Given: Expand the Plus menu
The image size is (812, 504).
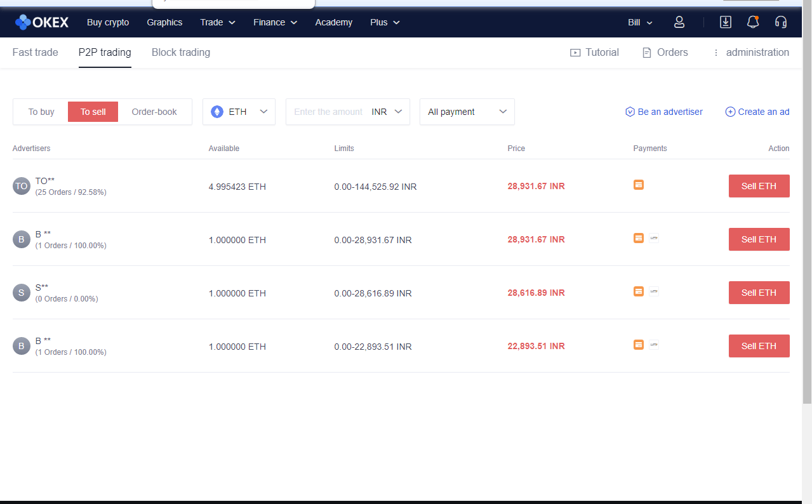Looking at the screenshot, I should [385, 22].
